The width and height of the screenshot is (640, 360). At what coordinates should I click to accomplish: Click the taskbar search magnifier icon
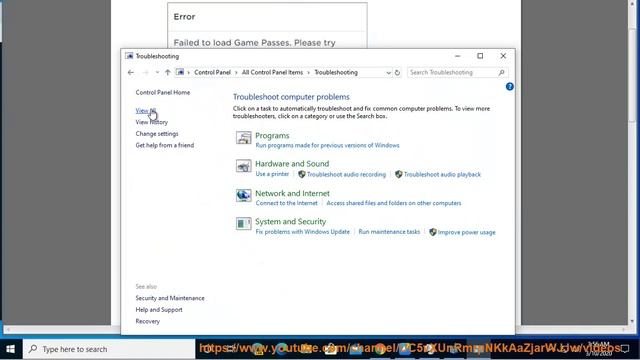tap(33, 349)
